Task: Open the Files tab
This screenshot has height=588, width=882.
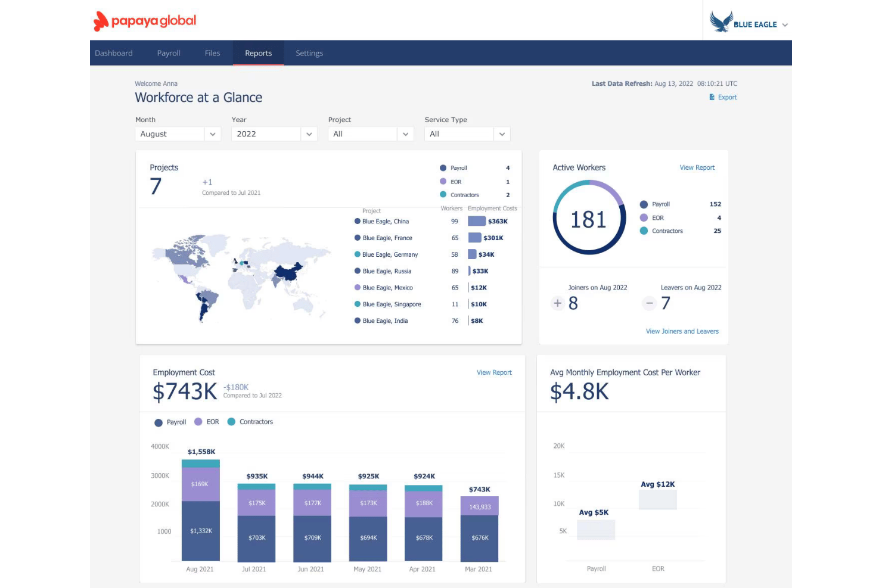Action: (x=212, y=53)
